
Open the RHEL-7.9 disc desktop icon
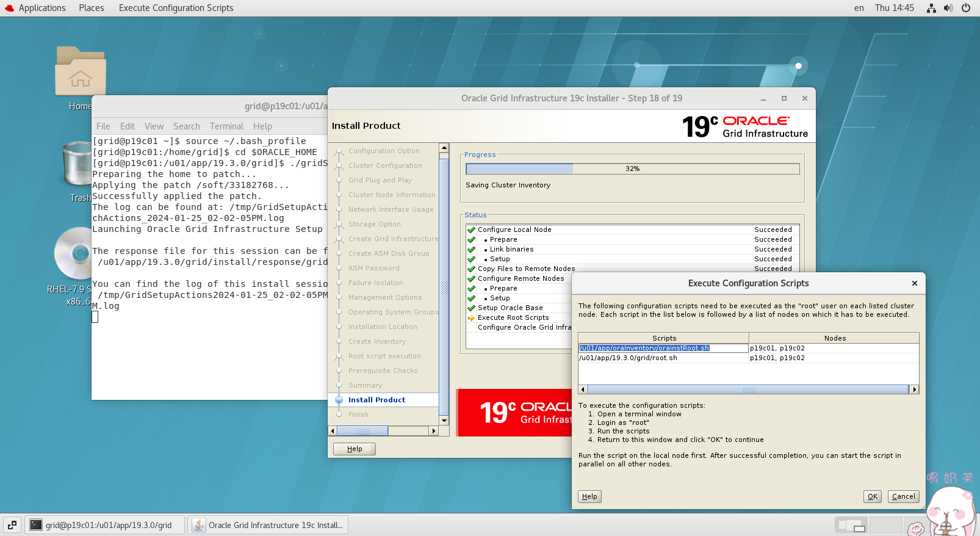[73, 253]
